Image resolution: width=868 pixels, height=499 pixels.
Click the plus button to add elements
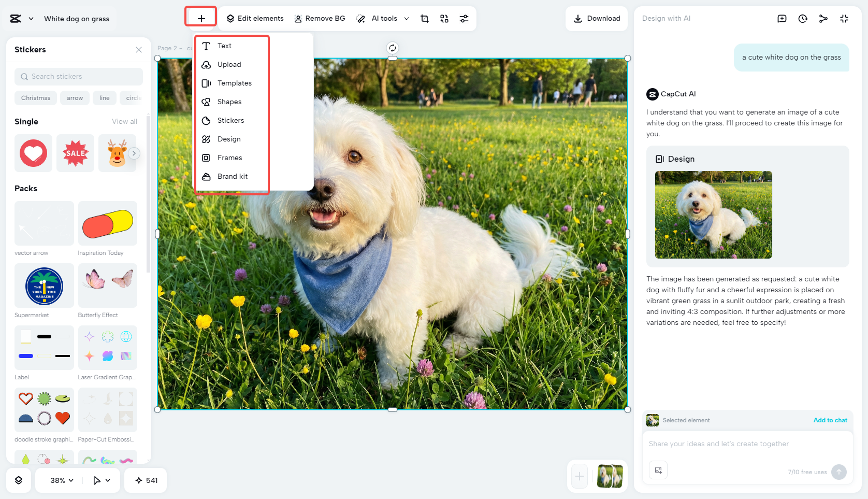click(200, 17)
